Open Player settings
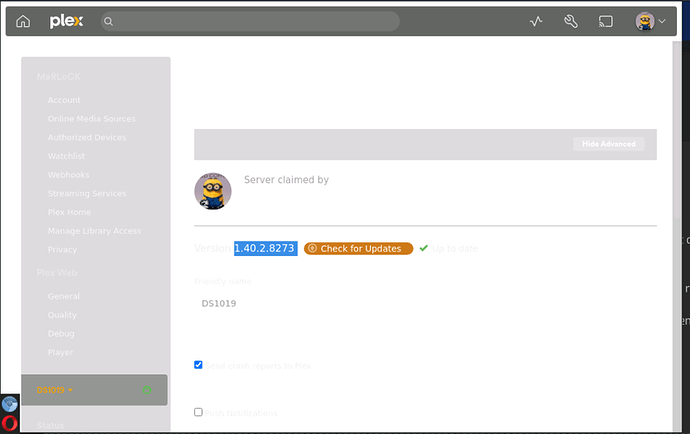Image resolution: width=690 pixels, height=434 pixels. (60, 352)
